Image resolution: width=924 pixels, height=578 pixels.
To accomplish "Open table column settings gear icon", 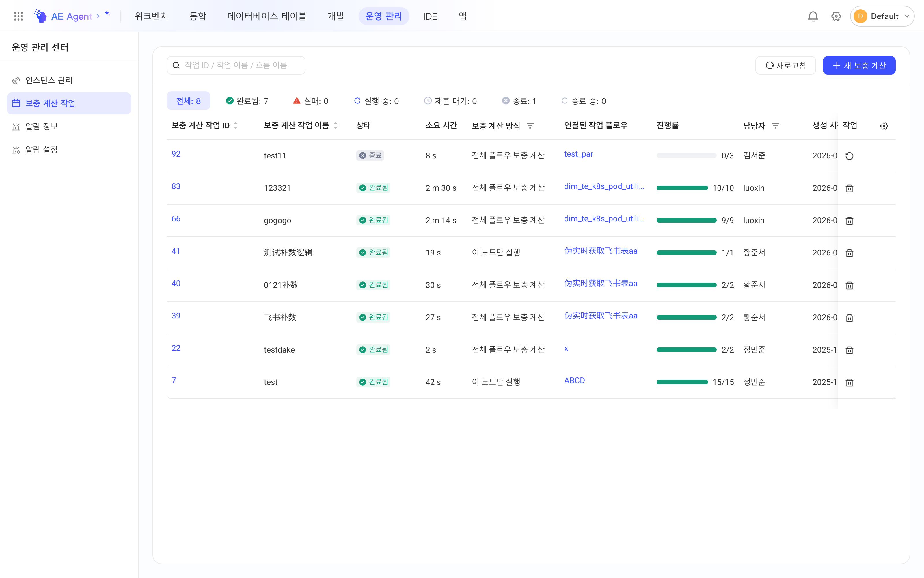I will [884, 126].
